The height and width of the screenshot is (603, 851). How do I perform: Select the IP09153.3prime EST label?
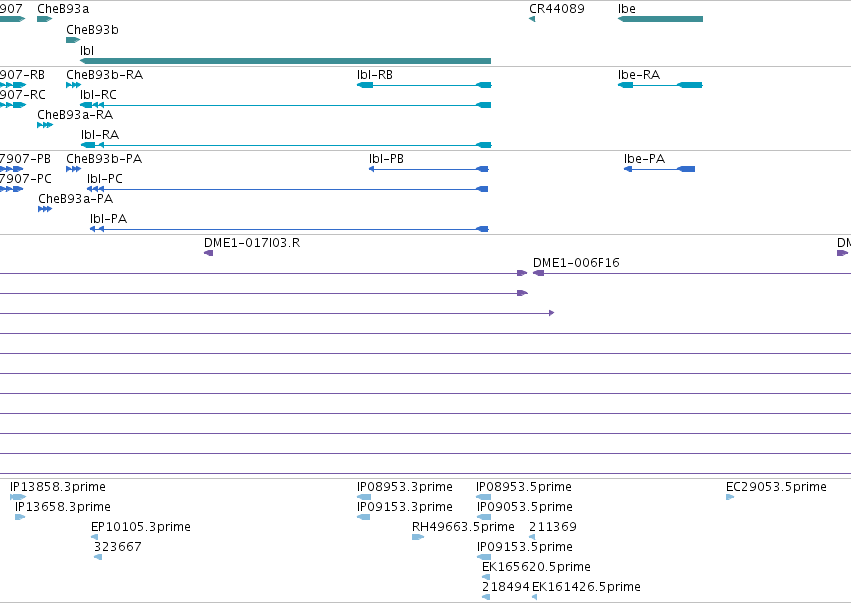(404, 507)
